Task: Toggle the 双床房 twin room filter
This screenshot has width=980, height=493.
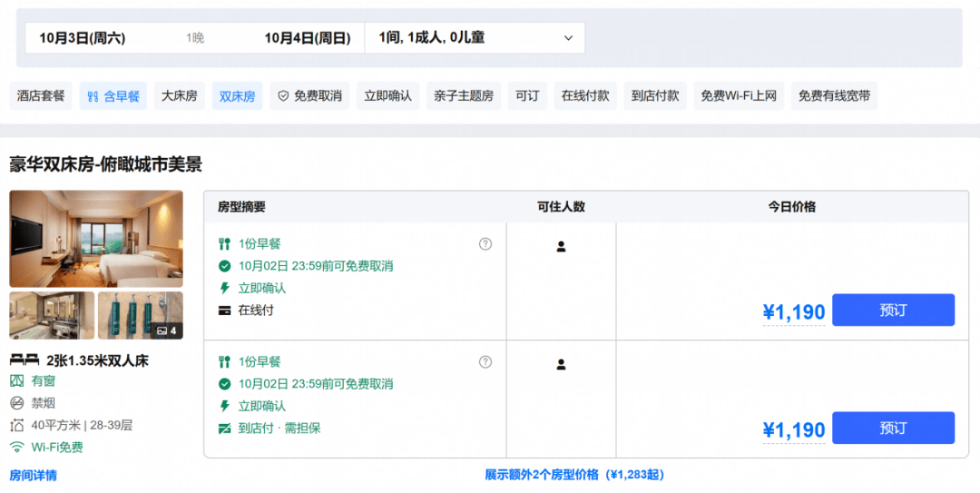Action: coord(238,95)
